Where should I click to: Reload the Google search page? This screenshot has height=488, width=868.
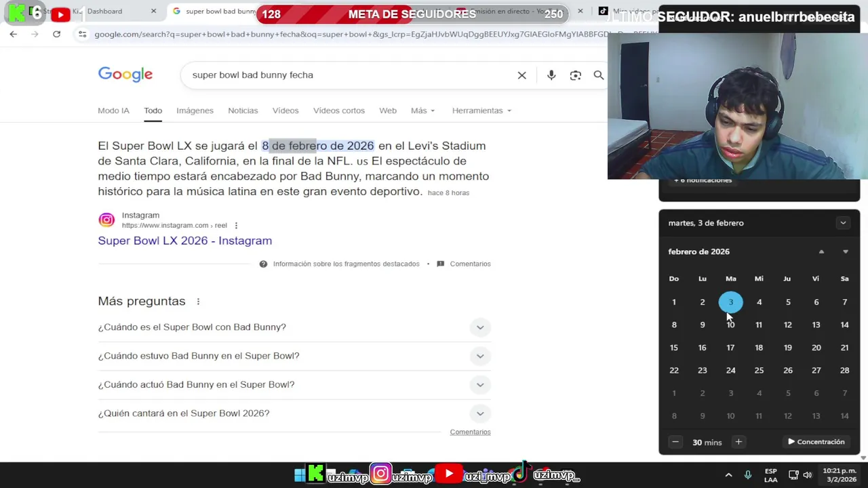pos(56,34)
